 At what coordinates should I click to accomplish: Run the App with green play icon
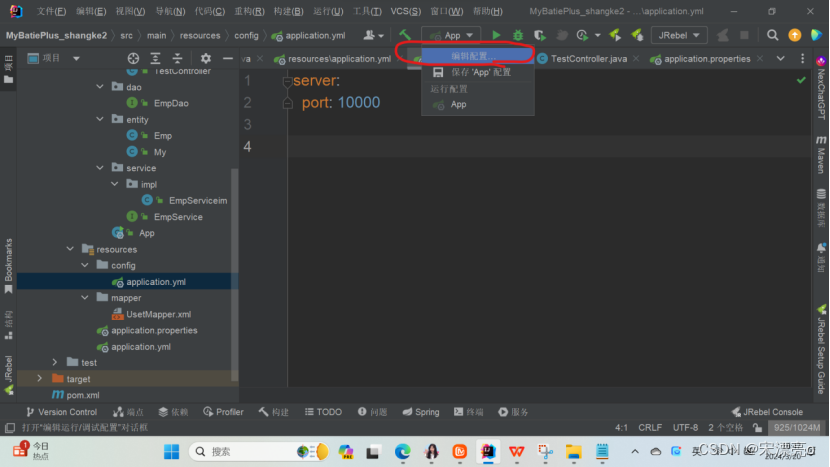[x=496, y=35]
